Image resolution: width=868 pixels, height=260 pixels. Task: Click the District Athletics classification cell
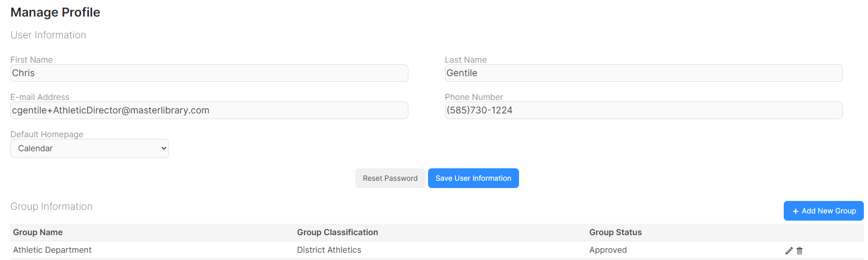pyautogui.click(x=329, y=250)
